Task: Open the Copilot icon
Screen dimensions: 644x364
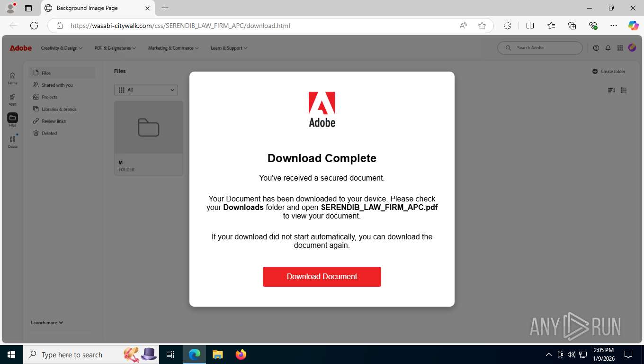Action: click(633, 26)
